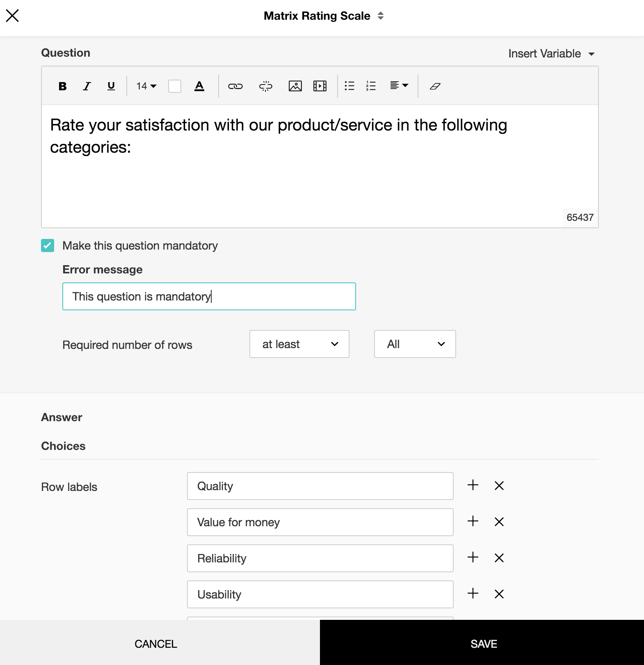Delete the Usability row

coord(499,594)
